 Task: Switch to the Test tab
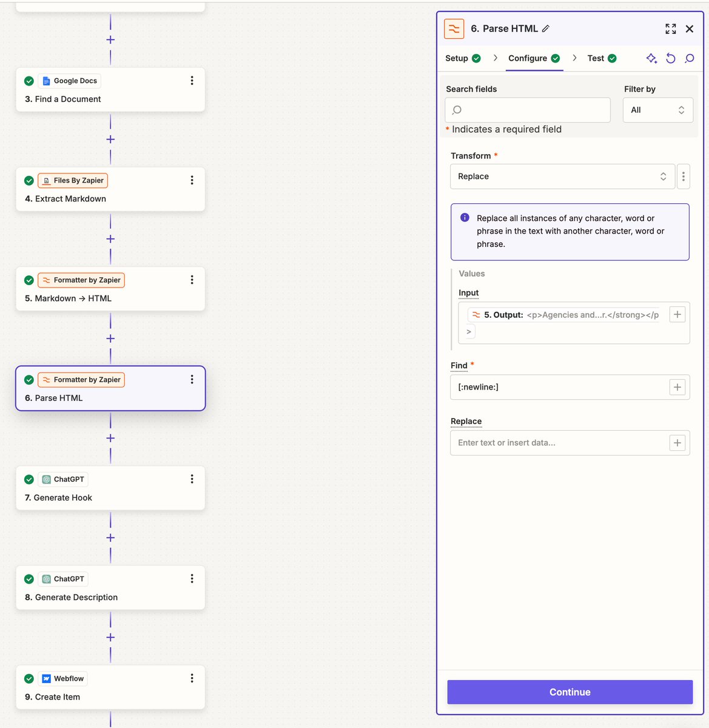[602, 58]
